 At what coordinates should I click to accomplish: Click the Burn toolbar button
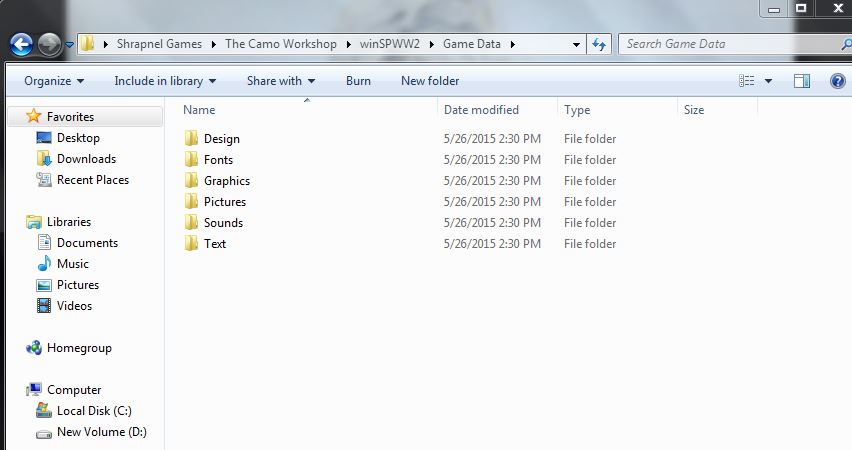coord(358,81)
